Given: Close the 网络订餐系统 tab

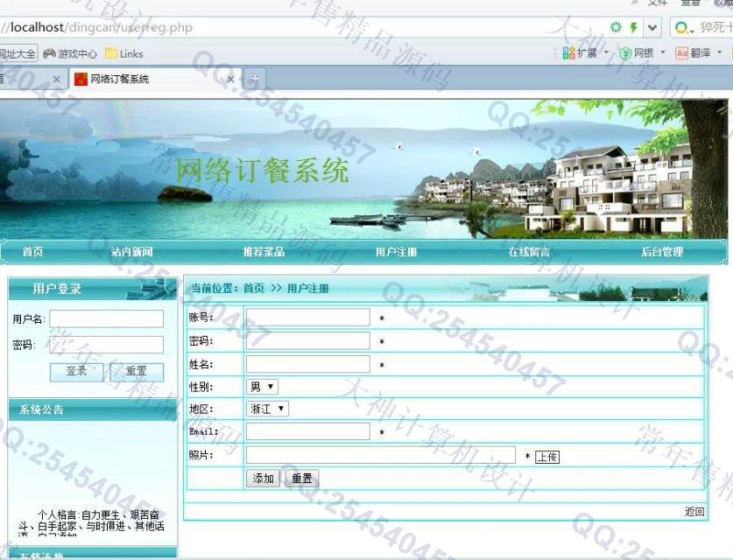Looking at the screenshot, I should (x=231, y=79).
